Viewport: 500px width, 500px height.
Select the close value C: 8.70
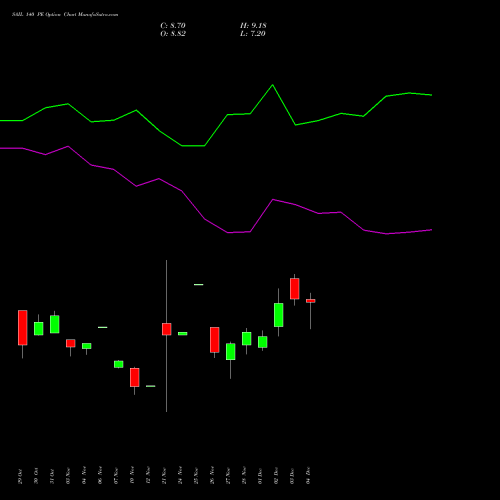pyautogui.click(x=173, y=26)
